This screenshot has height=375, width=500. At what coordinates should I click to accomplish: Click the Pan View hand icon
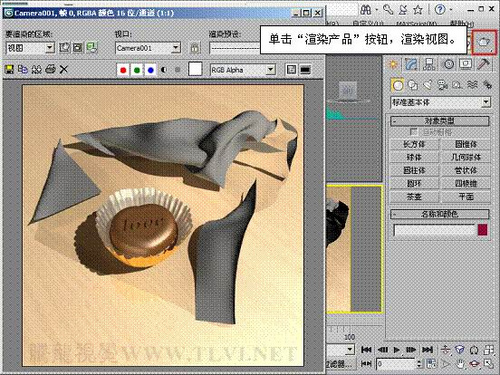461,364
